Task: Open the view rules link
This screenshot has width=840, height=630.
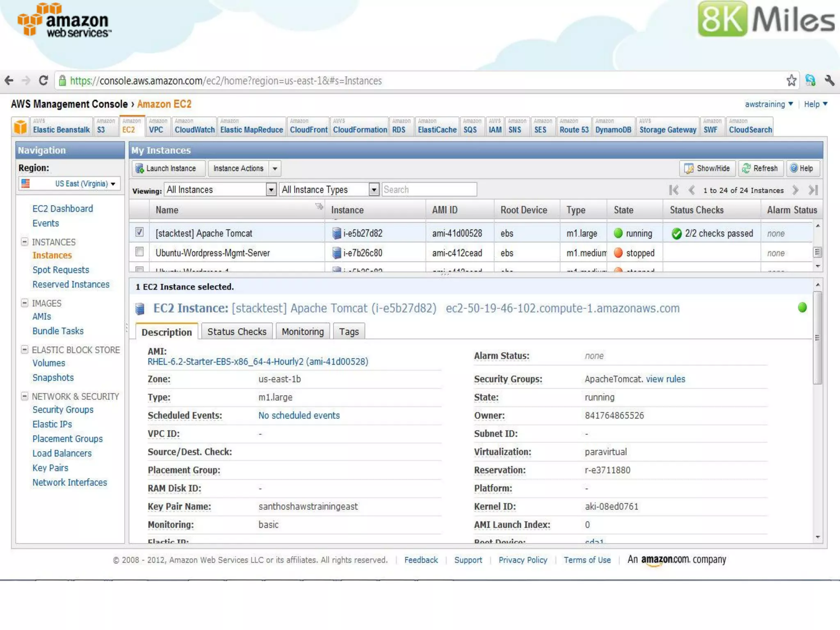Action: pyautogui.click(x=665, y=379)
